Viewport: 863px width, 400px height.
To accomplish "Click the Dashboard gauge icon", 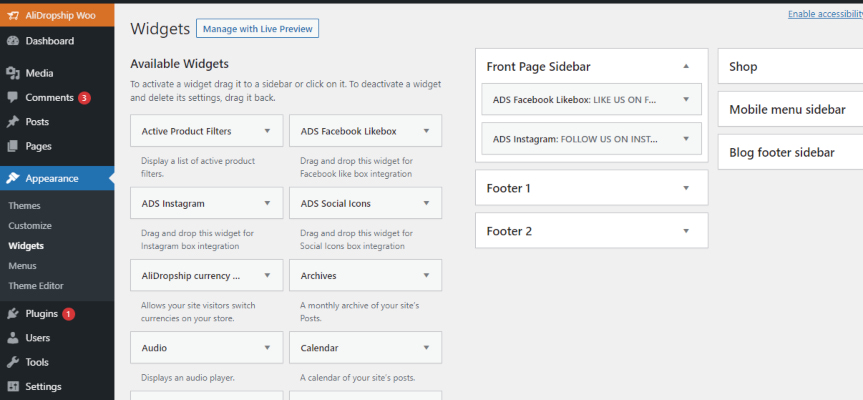I will [13, 41].
